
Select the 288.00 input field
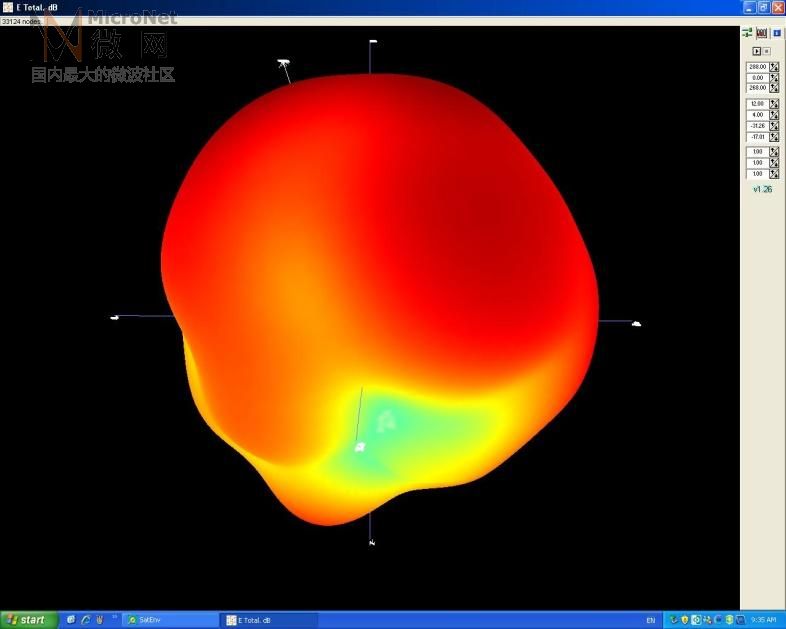757,67
